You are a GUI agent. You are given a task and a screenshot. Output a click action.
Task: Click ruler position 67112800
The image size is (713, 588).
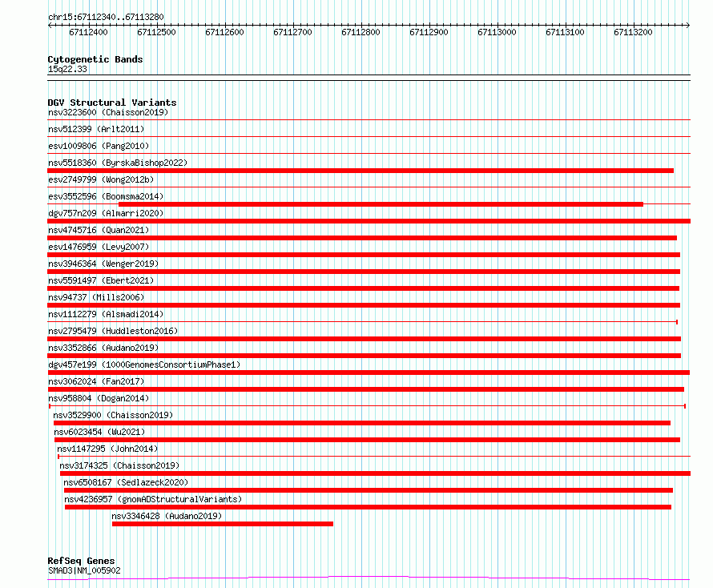tap(361, 32)
